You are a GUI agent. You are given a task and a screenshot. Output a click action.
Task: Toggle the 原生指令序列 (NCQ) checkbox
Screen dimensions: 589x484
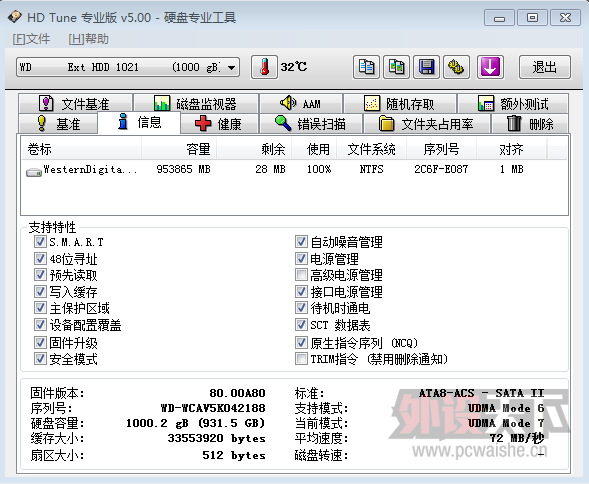pyautogui.click(x=301, y=342)
